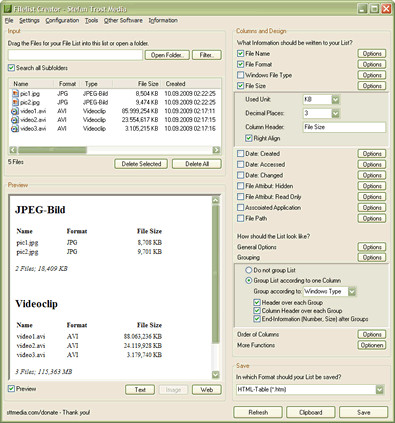
Task: Enable the Windows File Type checkbox
Action: (x=240, y=75)
